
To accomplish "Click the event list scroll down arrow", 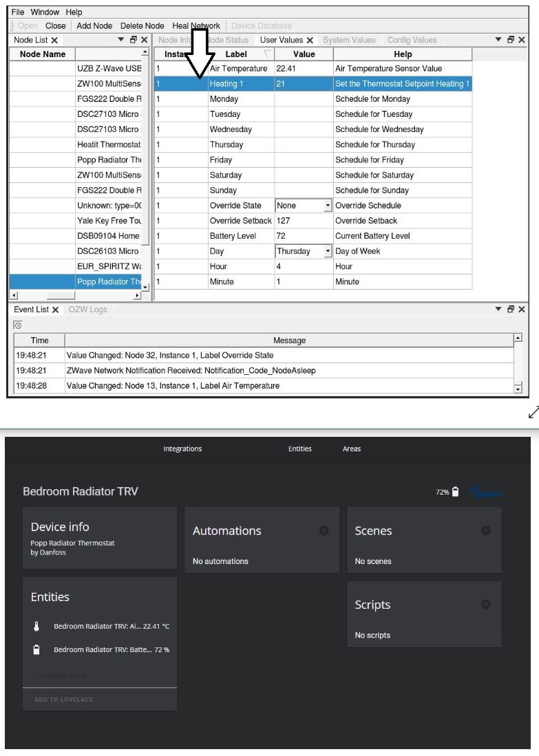I will [x=518, y=389].
